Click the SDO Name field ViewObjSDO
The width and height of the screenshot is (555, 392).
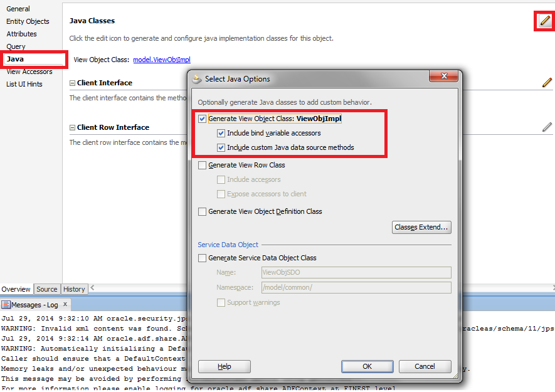[x=356, y=272]
